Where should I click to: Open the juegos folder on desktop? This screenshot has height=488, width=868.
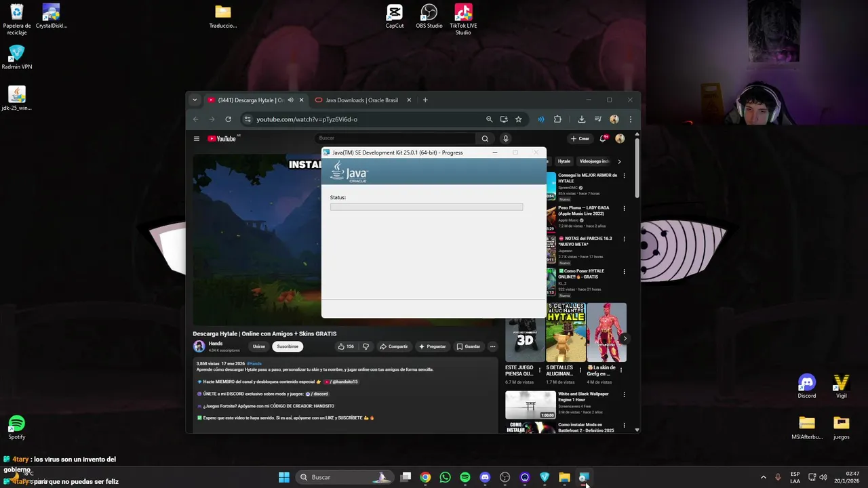(842, 428)
